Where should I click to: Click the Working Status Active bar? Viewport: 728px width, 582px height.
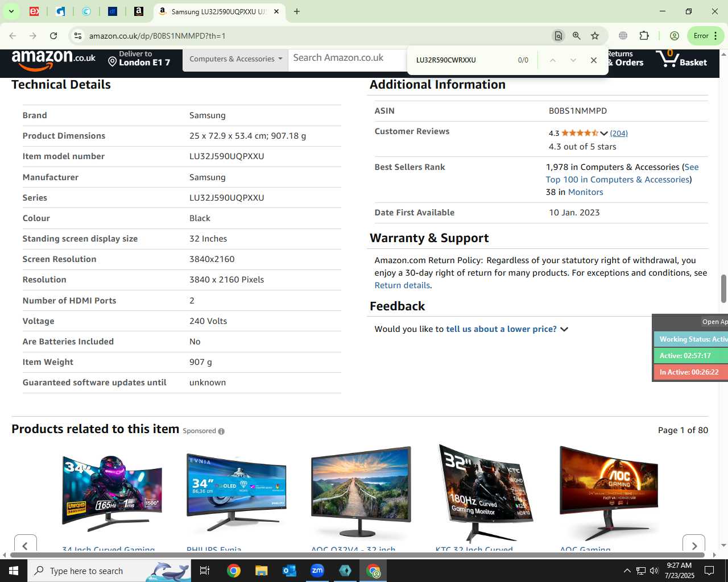point(690,339)
